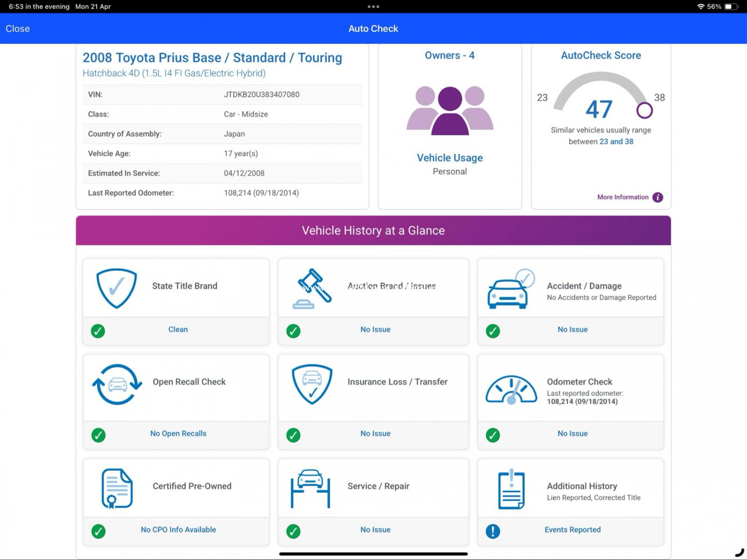
Task: Tap the home indicator bar
Action: pyautogui.click(x=373, y=554)
